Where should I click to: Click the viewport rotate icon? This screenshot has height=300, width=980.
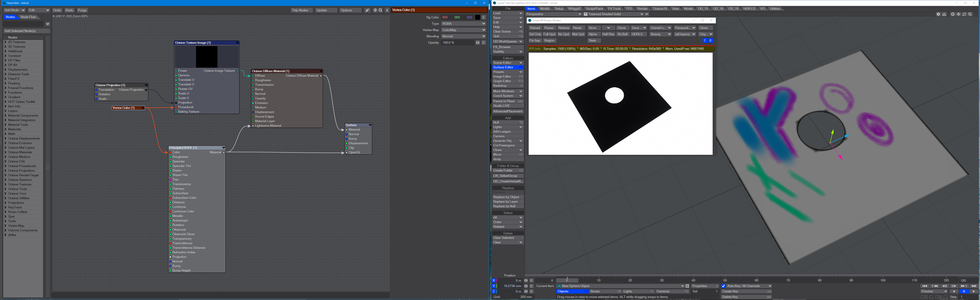pos(964,14)
